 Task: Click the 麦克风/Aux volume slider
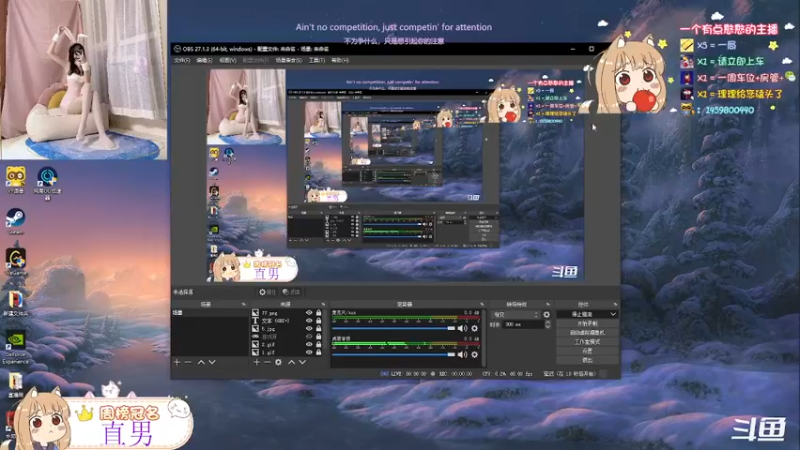tap(393, 329)
